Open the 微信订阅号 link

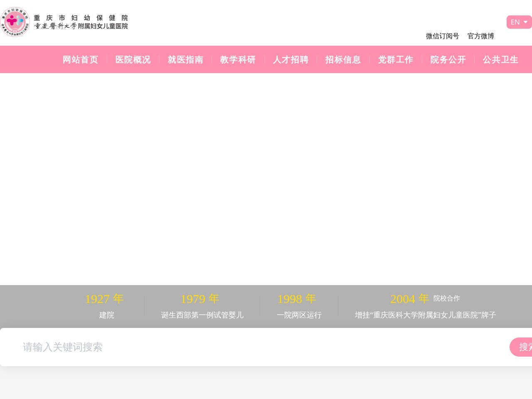[442, 36]
